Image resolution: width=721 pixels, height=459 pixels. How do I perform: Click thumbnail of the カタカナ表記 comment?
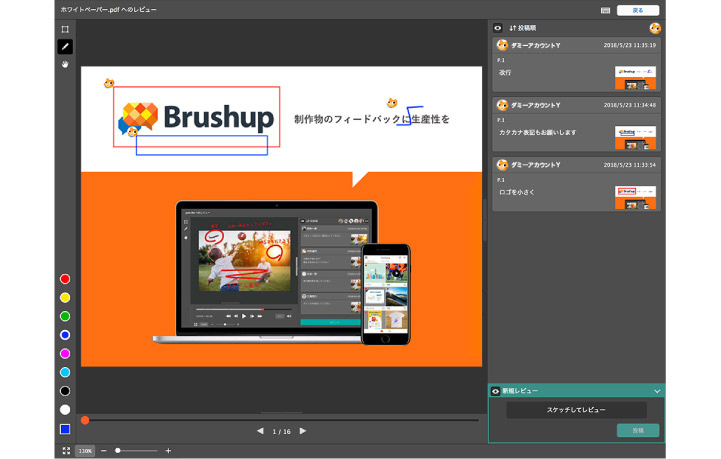click(635, 138)
